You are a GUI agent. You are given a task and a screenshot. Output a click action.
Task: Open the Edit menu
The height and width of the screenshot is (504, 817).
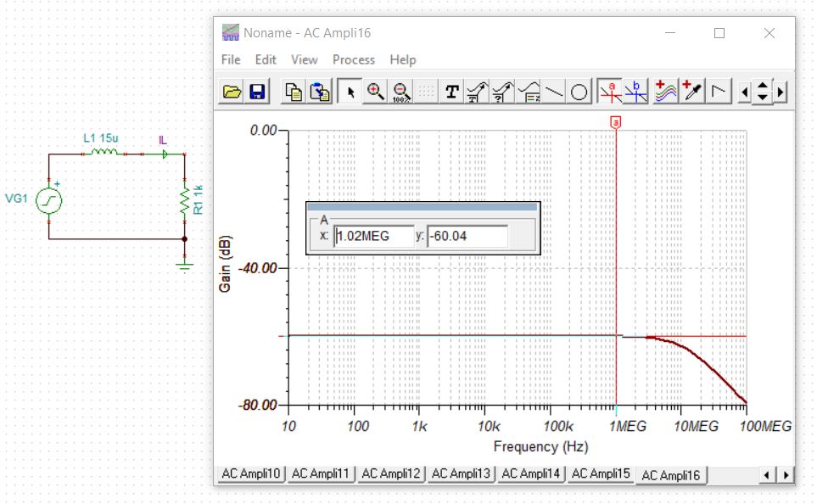click(x=265, y=59)
